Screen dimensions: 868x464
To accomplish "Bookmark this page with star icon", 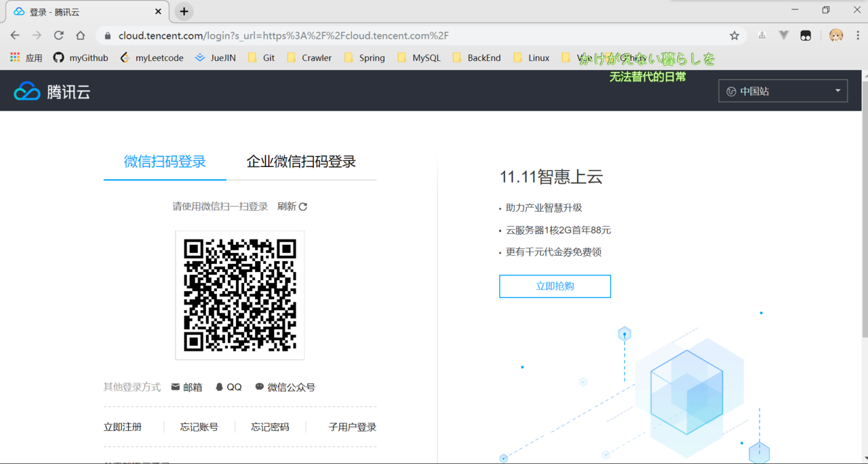I will [x=734, y=35].
